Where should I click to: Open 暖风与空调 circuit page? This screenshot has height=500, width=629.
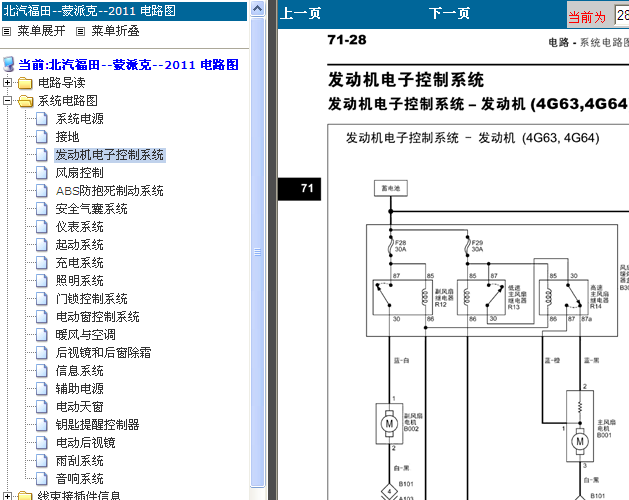pyautogui.click(x=85, y=335)
